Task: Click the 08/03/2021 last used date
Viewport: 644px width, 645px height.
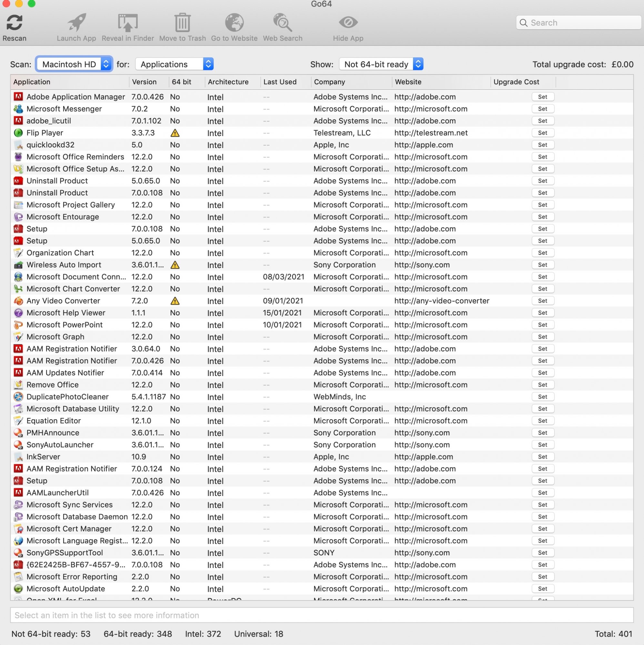Action: 284,277
